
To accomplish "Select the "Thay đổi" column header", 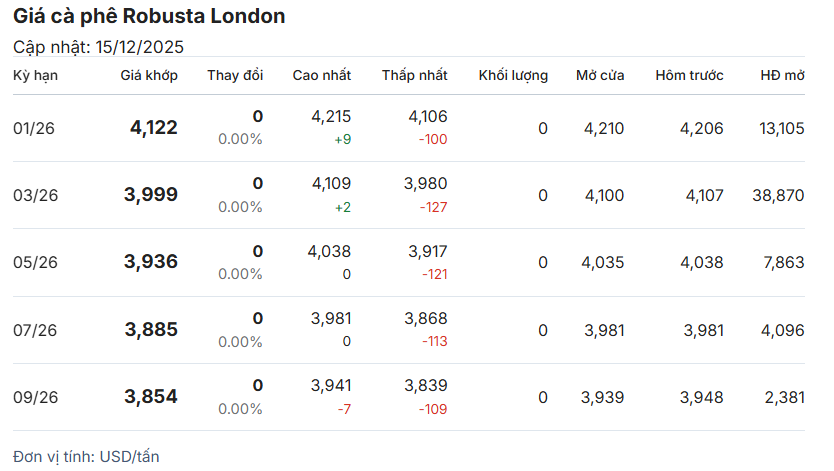I will (235, 75).
